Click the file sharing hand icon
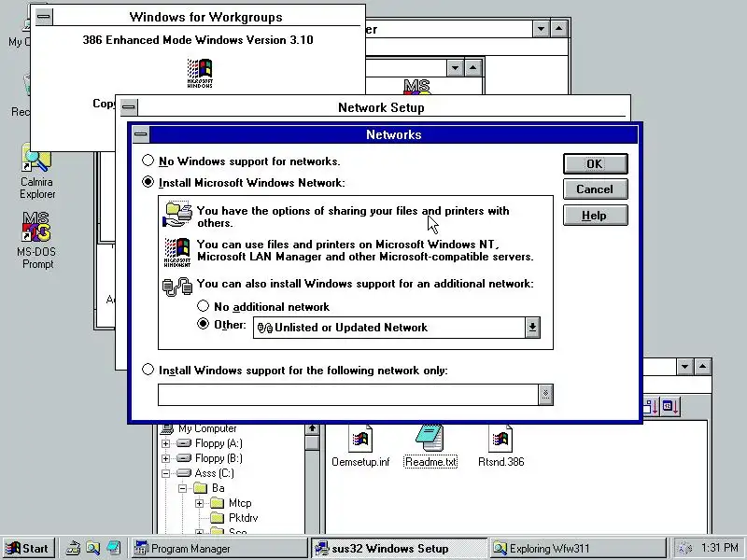This screenshot has height=560, width=747. pos(177,215)
